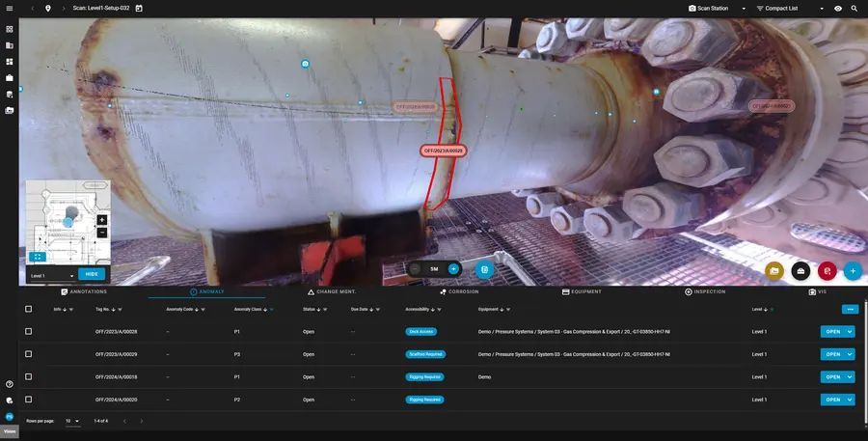
Task: Open the Scan Station dropdown
Action: point(718,9)
